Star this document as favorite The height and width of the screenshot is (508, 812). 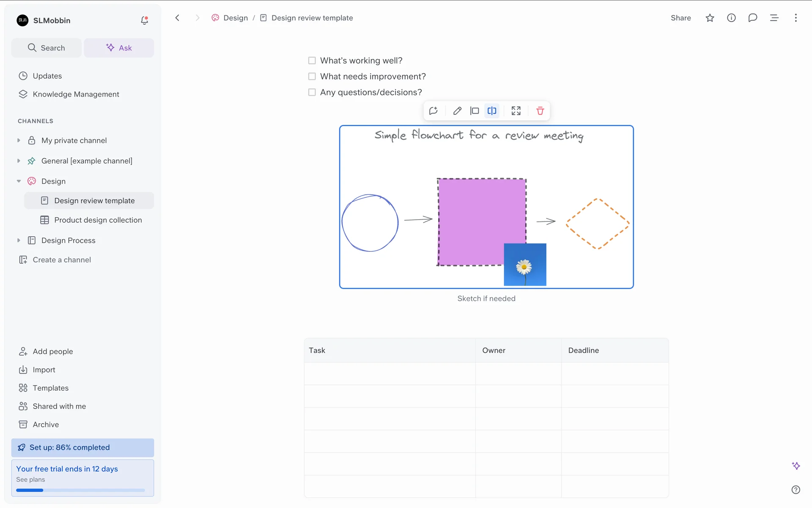pos(710,18)
